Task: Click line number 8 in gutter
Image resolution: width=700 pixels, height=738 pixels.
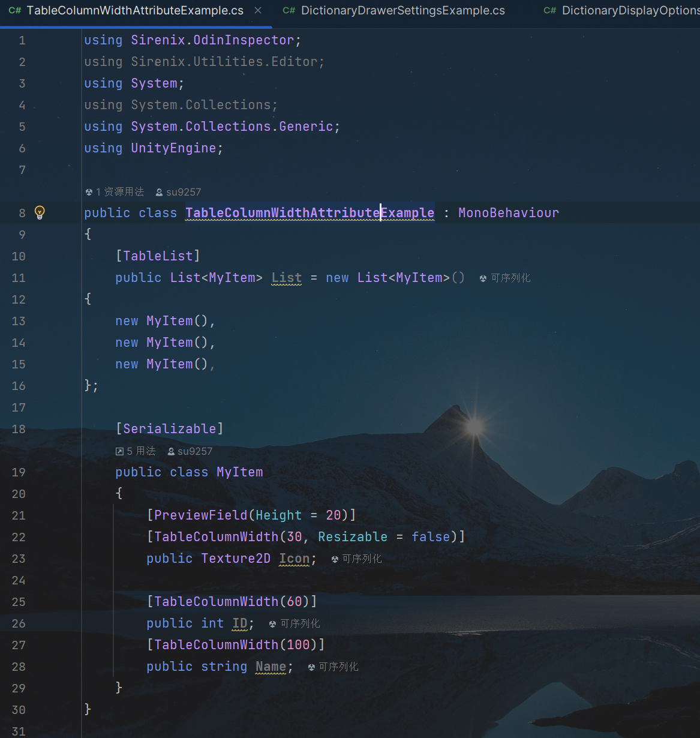Action: pyautogui.click(x=22, y=213)
